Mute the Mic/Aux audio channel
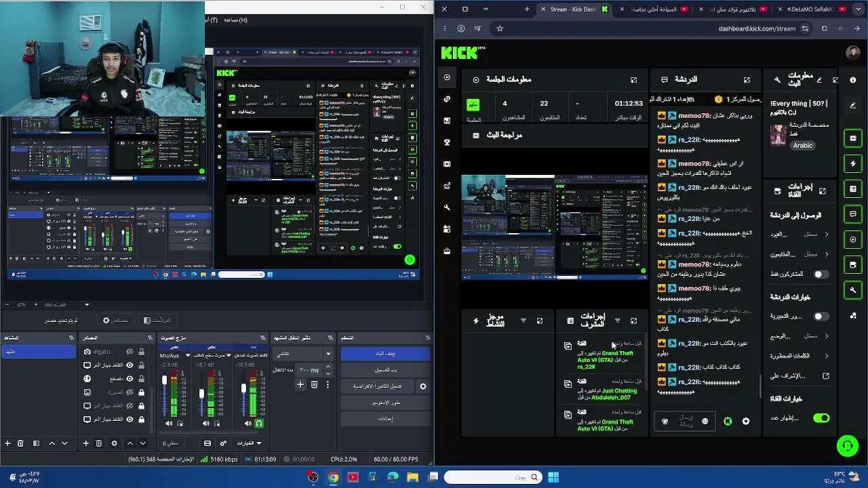 [x=169, y=424]
